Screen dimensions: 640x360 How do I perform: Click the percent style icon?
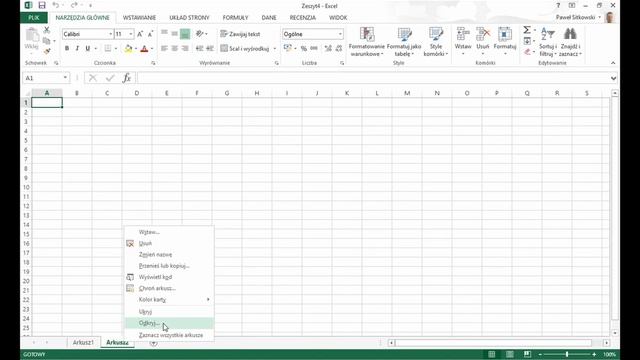point(304,49)
